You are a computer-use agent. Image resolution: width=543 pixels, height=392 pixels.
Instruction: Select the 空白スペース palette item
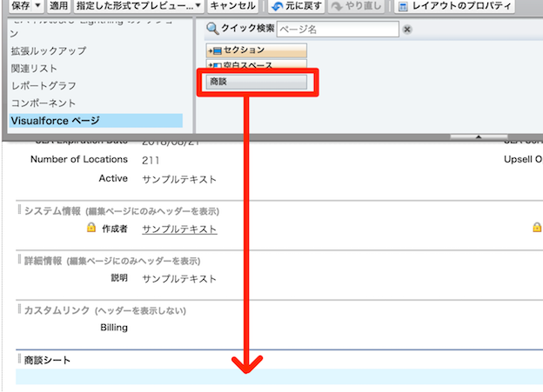[256, 64]
